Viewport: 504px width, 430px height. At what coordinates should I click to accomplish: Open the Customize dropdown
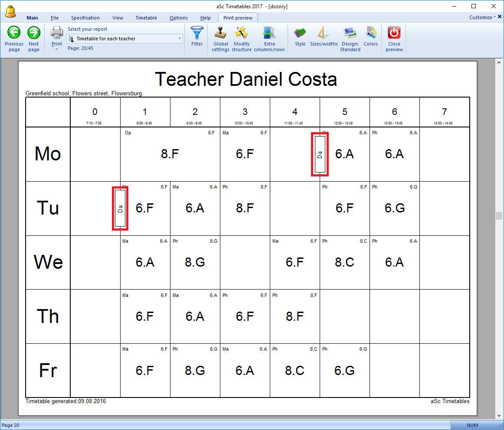point(483,17)
